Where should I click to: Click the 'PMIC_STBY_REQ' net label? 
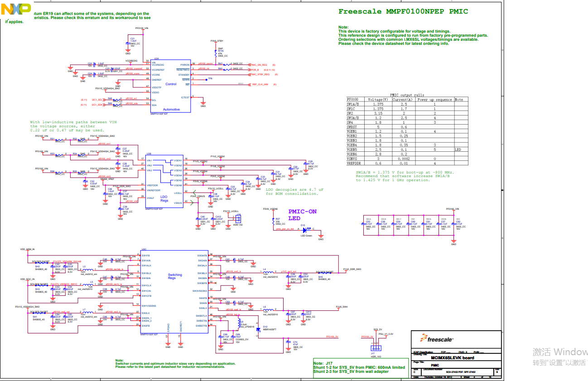click(260, 74)
